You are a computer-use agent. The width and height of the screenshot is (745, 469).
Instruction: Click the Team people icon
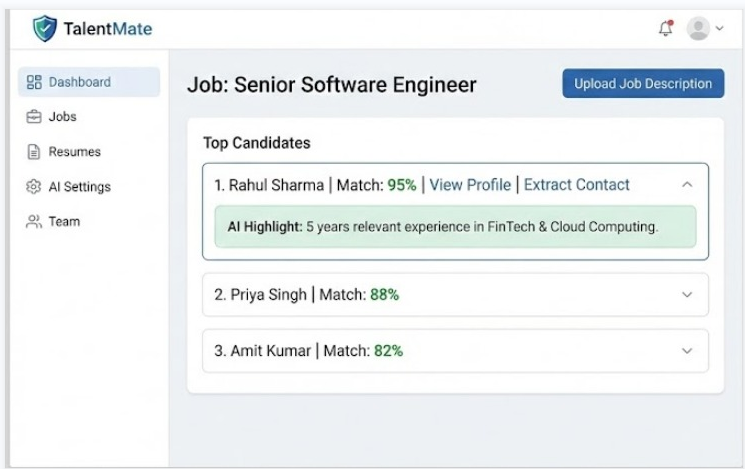pos(33,221)
